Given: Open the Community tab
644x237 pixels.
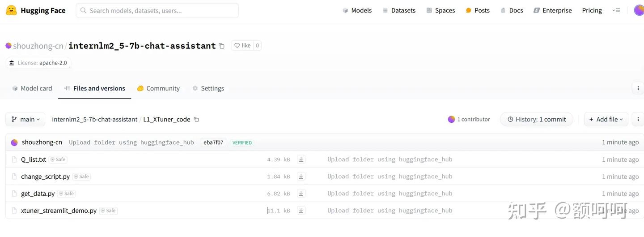Looking at the screenshot, I should click(159, 88).
